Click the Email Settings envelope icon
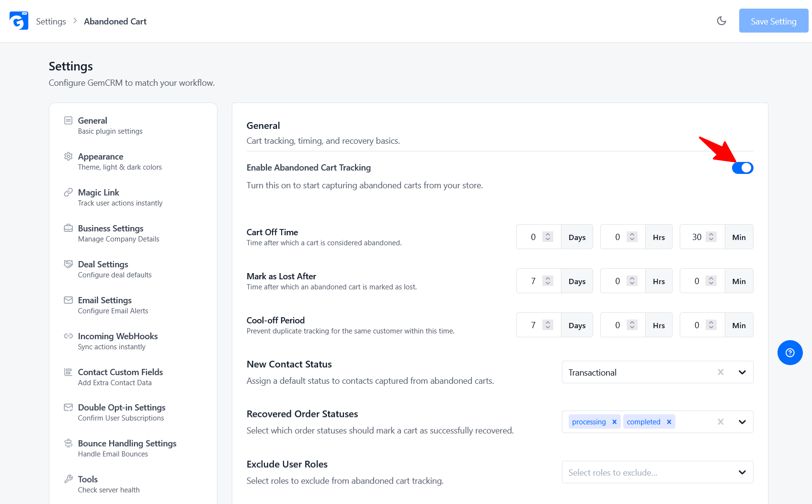The height and width of the screenshot is (504, 812). (69, 300)
